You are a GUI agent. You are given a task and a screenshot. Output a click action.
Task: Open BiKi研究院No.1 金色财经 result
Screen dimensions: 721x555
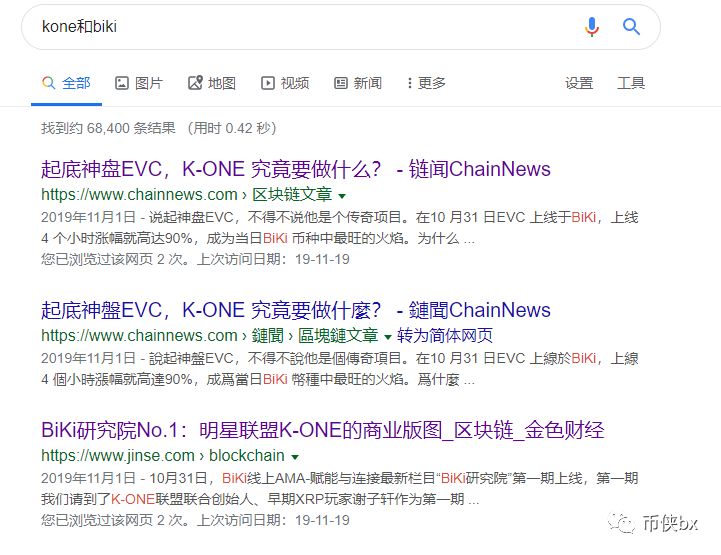pos(322,430)
